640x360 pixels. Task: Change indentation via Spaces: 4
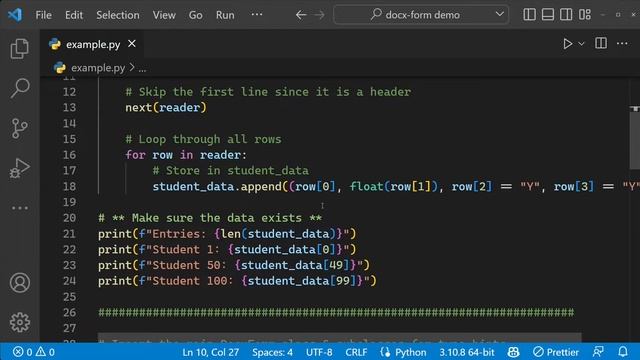click(272, 352)
